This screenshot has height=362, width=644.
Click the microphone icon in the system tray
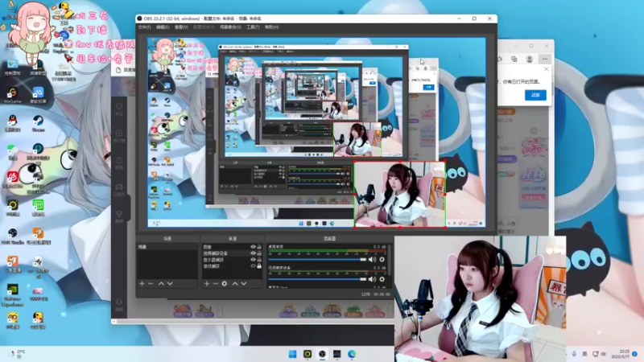pos(574,354)
